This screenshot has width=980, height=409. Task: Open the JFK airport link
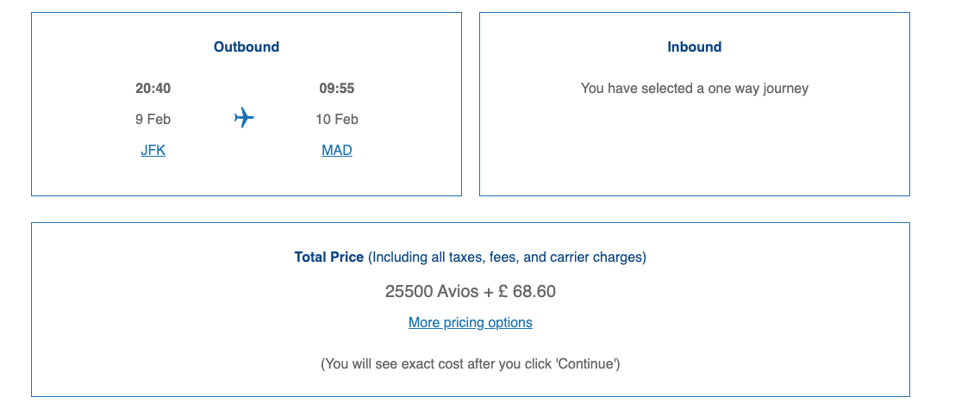153,150
